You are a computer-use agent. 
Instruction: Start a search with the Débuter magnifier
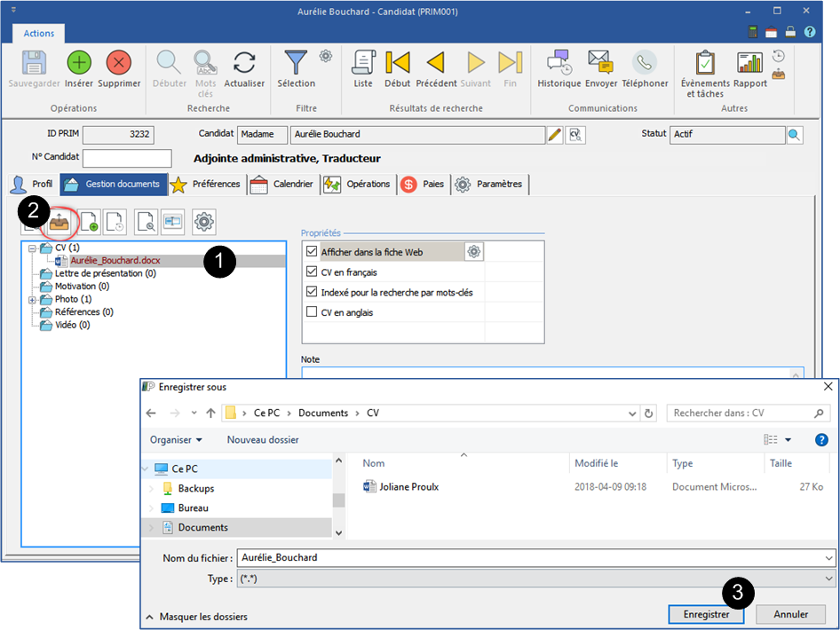[169, 63]
